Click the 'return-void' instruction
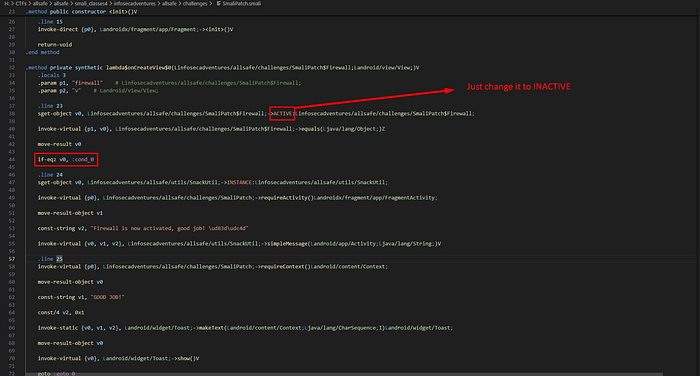Screen dimensions: 700x376 point(54,45)
